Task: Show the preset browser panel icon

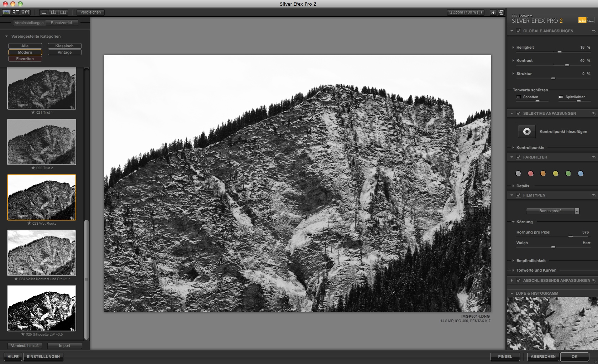Action: (16, 12)
